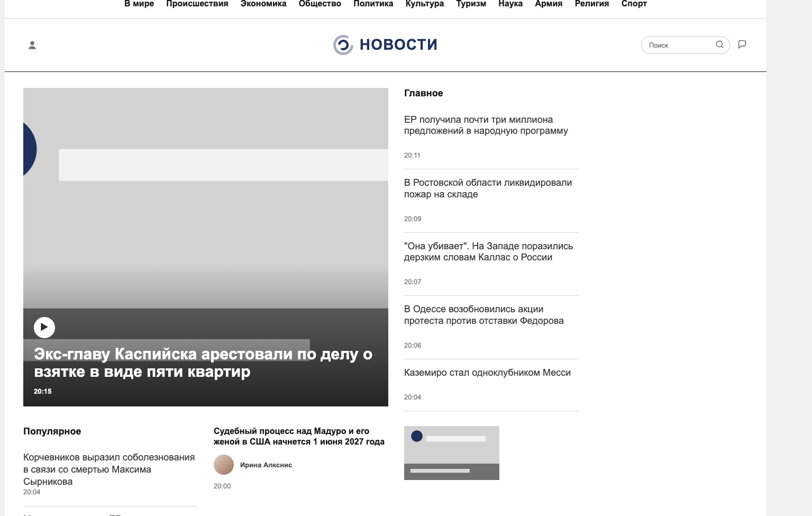Open Каземиро стал одноклубником Месси story

coord(487,373)
